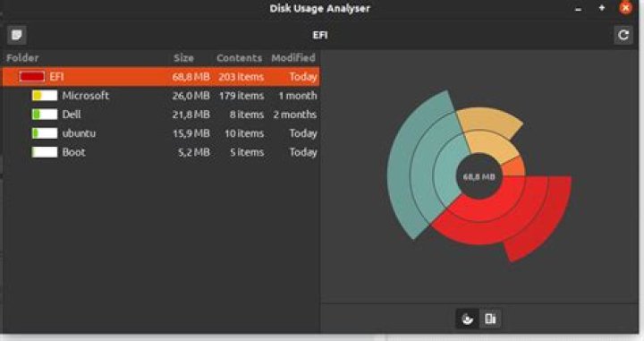Switch to treemap chart view

point(490,319)
